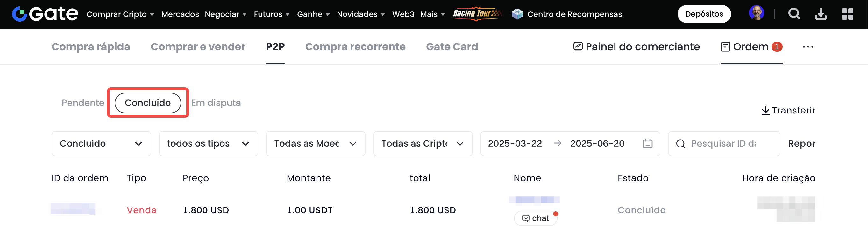Click the Gate logo icon
Screen dimensions: 868x246
19,14
